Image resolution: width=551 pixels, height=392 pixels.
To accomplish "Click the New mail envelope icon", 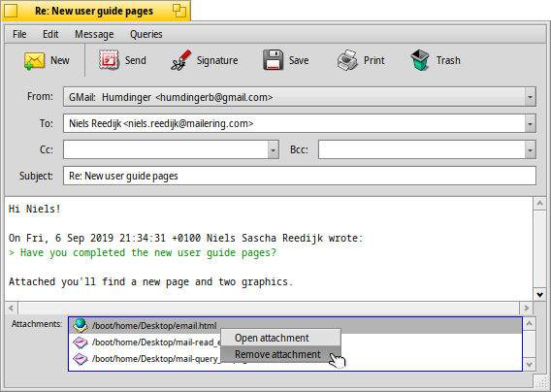I will [x=34, y=60].
